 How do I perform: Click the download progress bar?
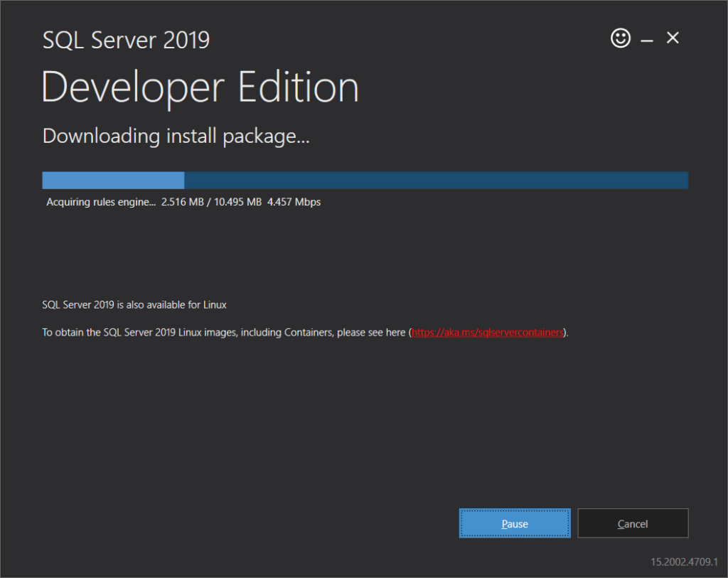tap(365, 180)
